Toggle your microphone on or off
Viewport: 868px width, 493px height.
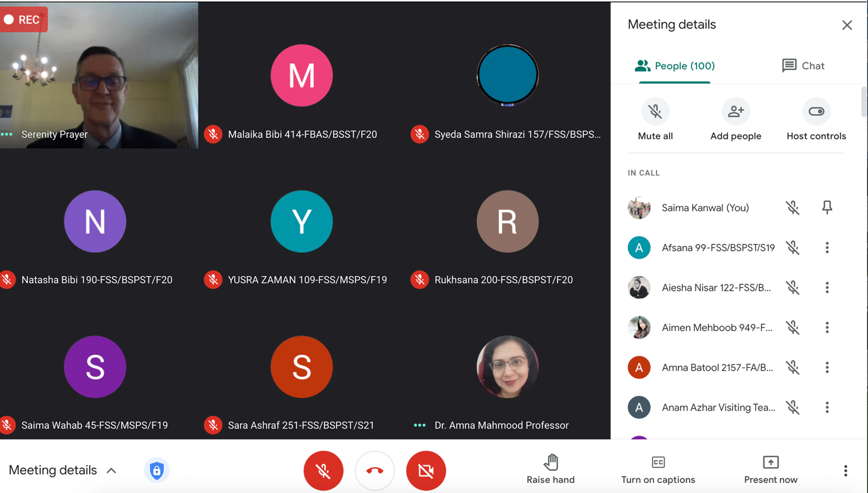click(323, 470)
